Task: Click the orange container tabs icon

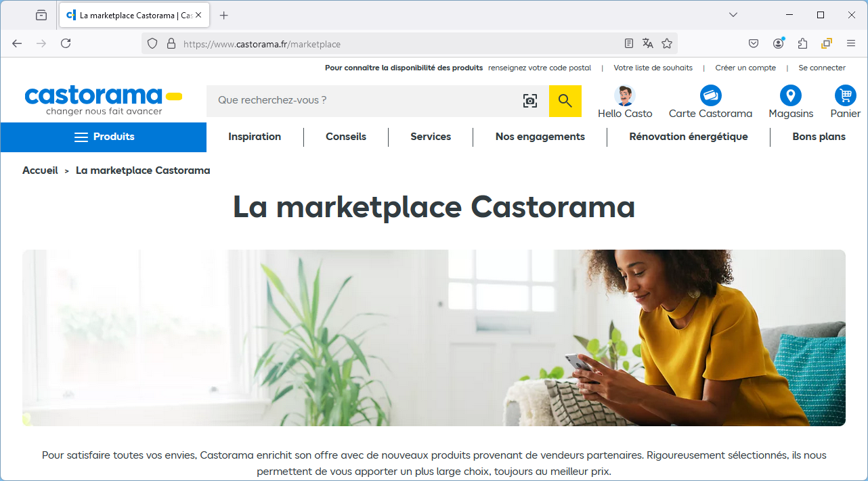Action: 827,43
